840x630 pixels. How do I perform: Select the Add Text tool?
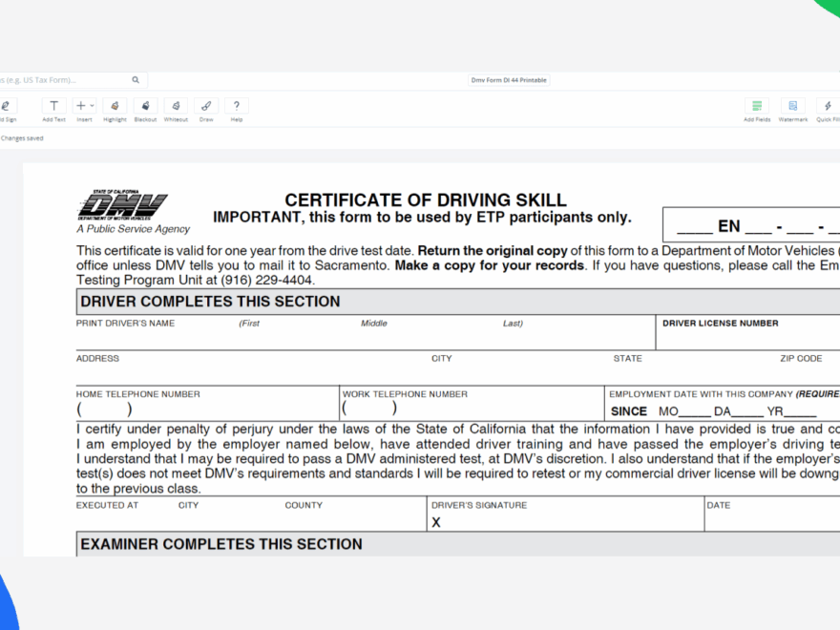(54, 111)
